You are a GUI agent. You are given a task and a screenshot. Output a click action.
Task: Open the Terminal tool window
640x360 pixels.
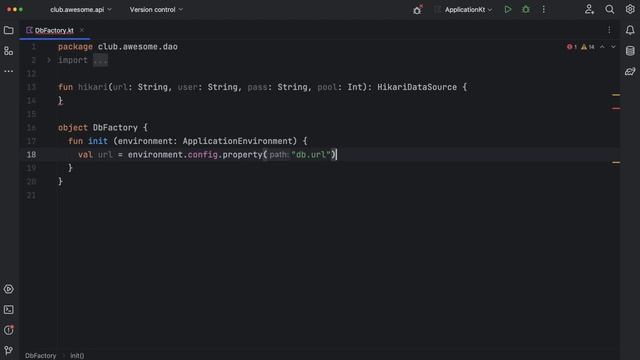pyautogui.click(x=9, y=309)
